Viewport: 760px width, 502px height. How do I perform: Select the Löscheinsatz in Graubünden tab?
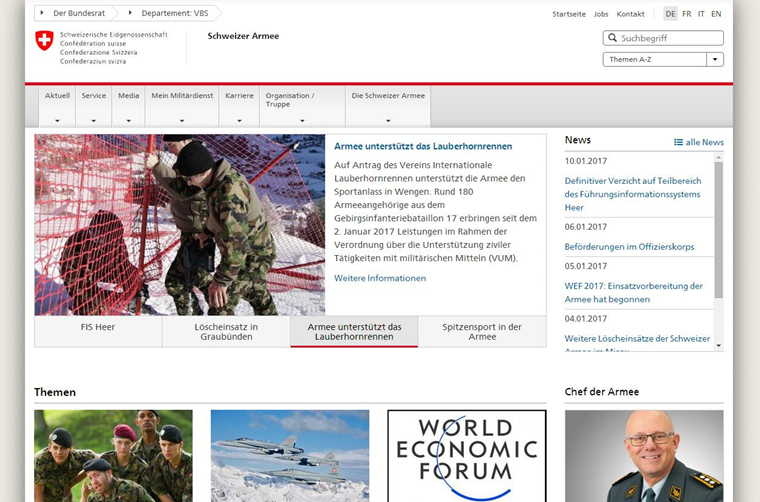tap(226, 331)
